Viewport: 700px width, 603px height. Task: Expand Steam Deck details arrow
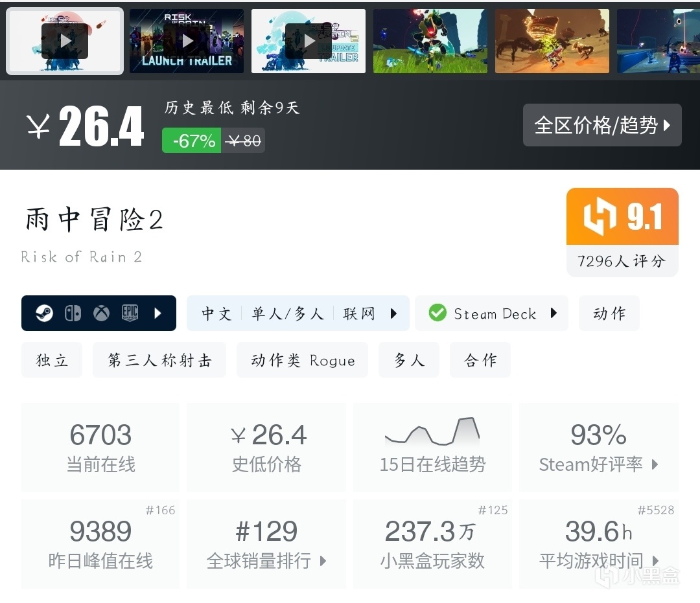pos(554,313)
